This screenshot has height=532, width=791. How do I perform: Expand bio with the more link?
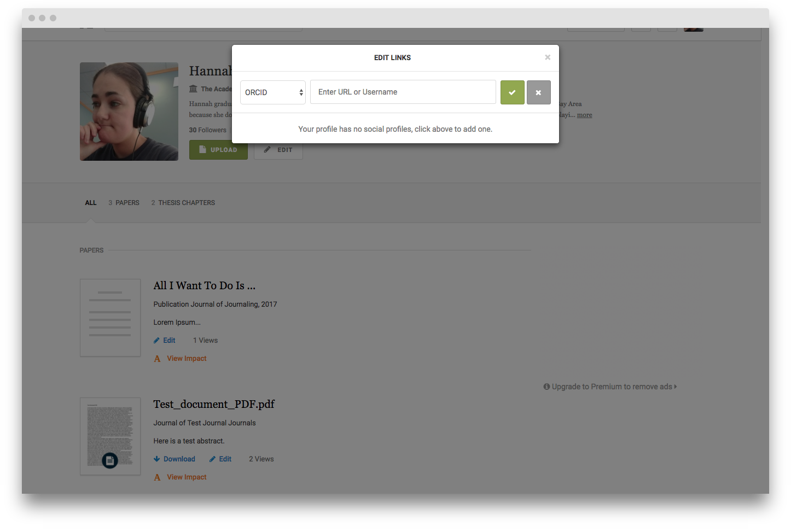coord(584,115)
